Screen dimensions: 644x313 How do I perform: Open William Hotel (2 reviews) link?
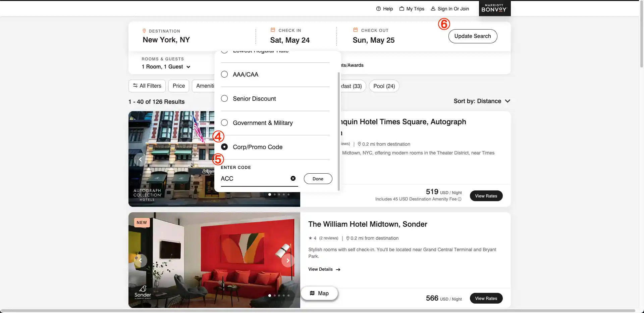[329, 238]
